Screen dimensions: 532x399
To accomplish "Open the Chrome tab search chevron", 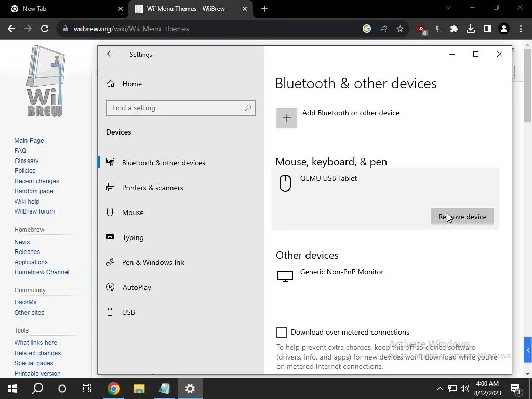I will 448,7.
